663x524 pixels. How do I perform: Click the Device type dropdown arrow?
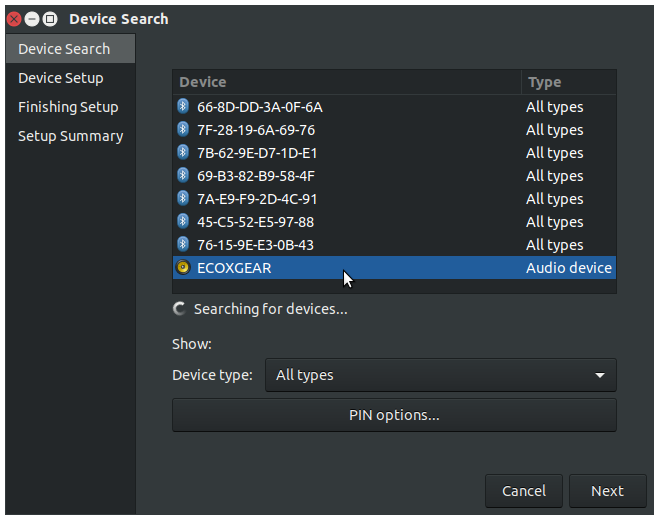[x=600, y=375]
